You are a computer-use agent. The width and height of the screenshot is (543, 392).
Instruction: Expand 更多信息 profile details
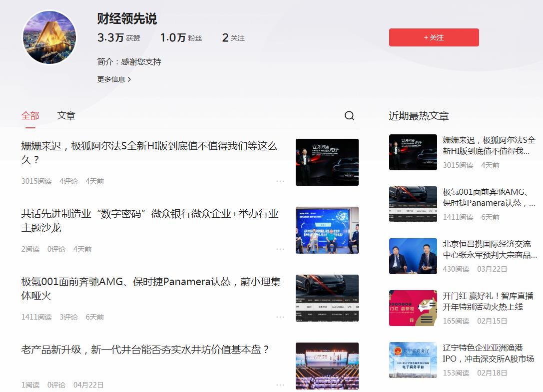click(x=114, y=79)
